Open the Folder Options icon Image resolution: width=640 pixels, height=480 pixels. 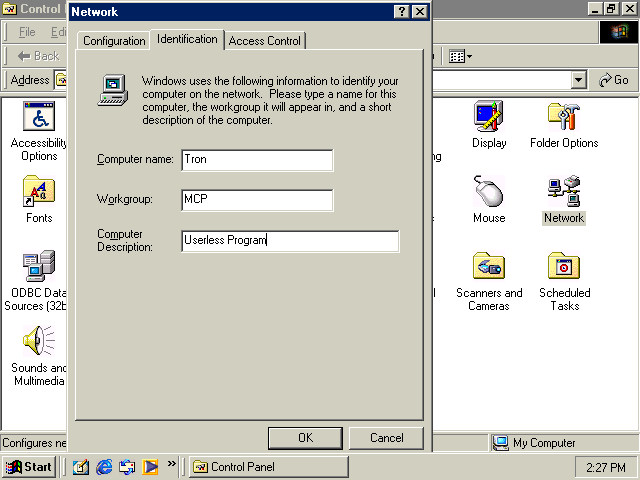coord(564,116)
